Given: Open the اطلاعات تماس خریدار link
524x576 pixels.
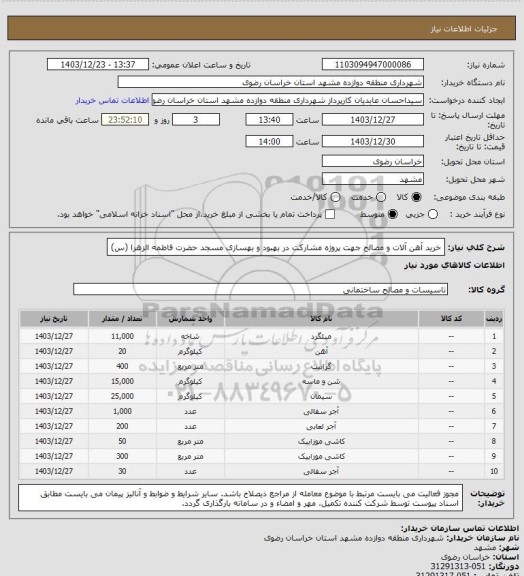Looking at the screenshot, I should click(112, 101).
